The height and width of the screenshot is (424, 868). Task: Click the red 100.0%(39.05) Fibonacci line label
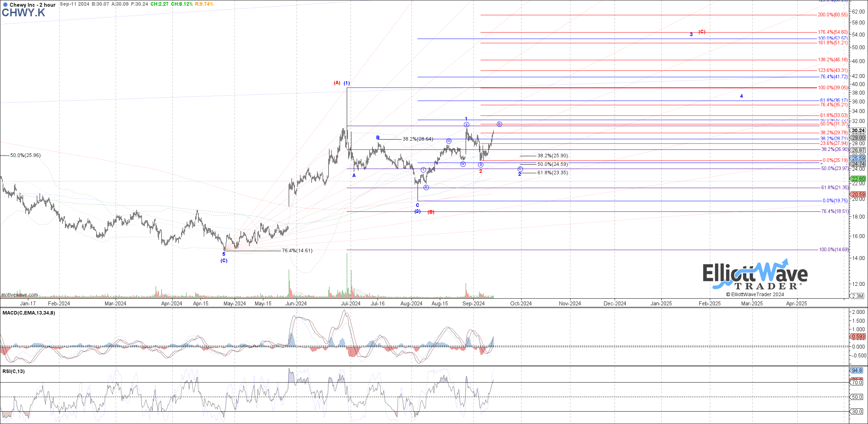[x=833, y=88]
